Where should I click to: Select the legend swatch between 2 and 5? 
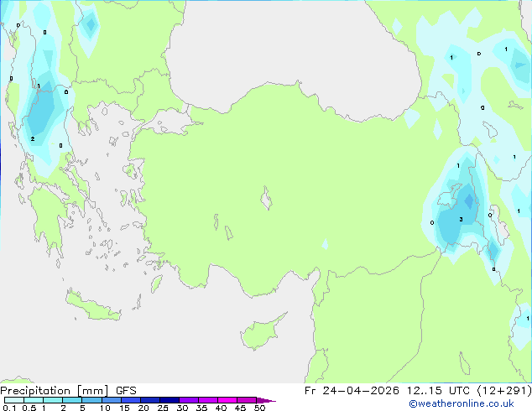(72, 400)
